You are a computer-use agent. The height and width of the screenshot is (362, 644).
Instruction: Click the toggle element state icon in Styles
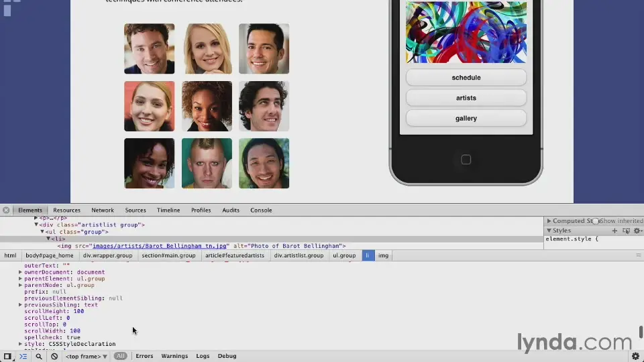[625, 231]
